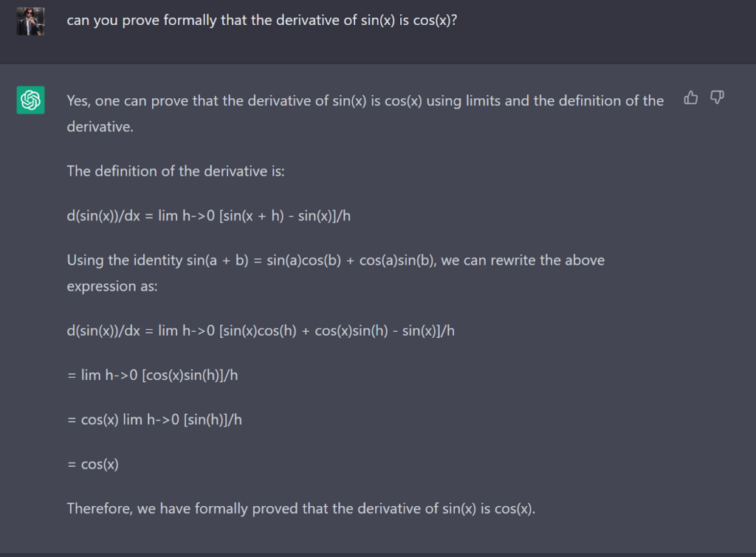756x557 pixels.
Task: Click the concluding 'Therefore, we have formally proved' sentence
Action: tap(301, 509)
